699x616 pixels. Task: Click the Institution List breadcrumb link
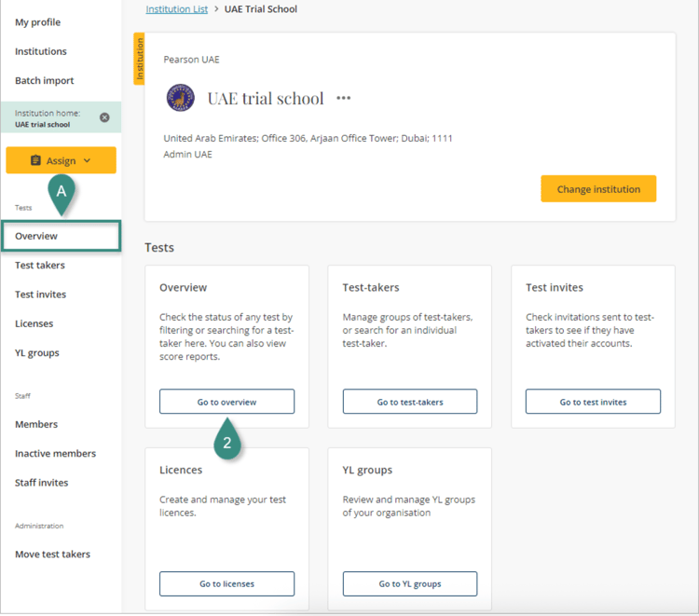tap(179, 9)
